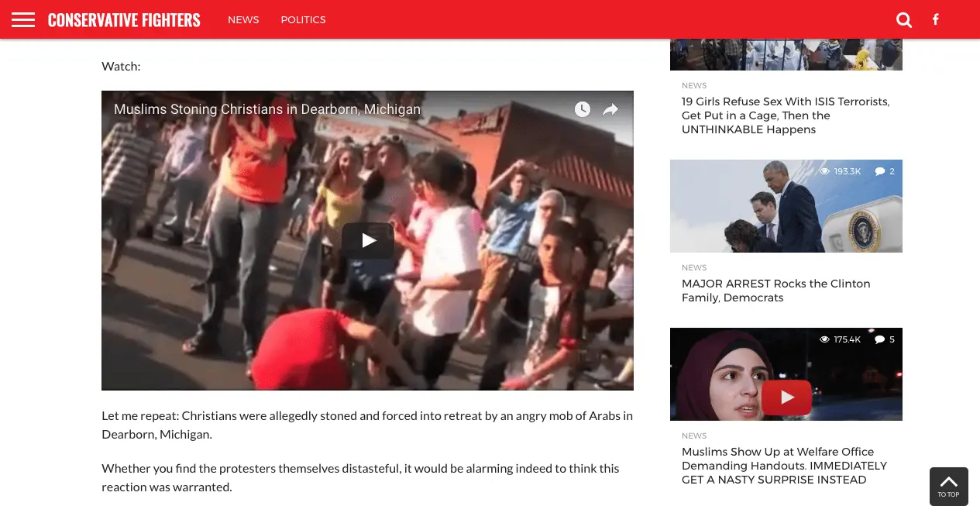
Task: Open the News menu item
Action: pyautogui.click(x=243, y=19)
